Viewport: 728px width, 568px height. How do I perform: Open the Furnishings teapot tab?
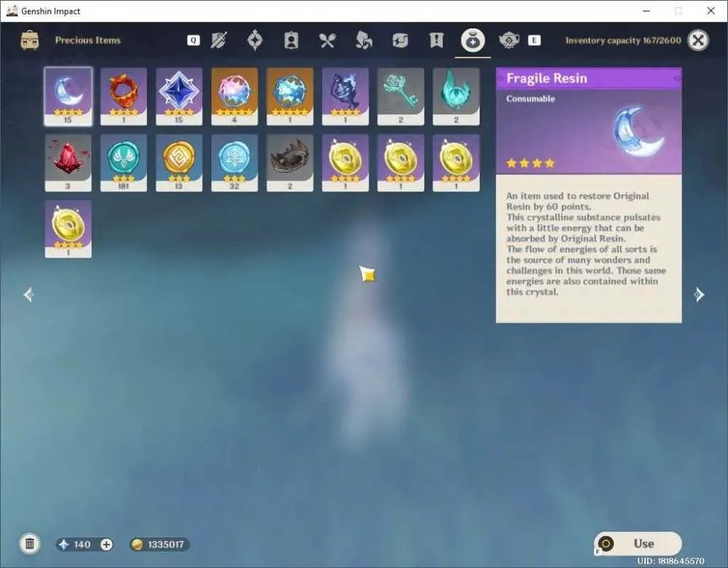pyautogui.click(x=509, y=40)
